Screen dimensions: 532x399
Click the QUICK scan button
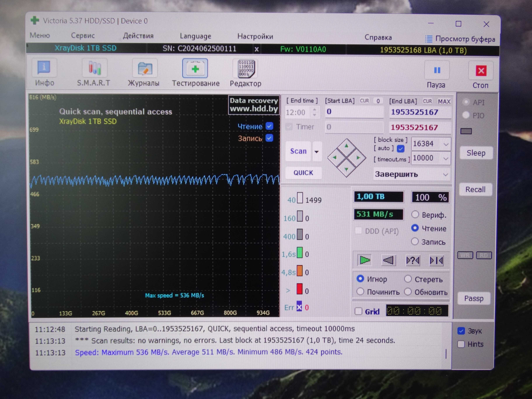click(303, 173)
